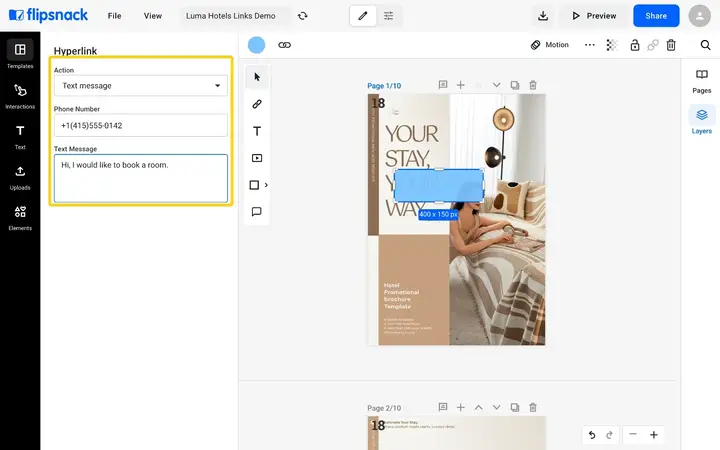The image size is (720, 450).
Task: Click the unlink chain icon in top toolbar
Action: tap(652, 45)
